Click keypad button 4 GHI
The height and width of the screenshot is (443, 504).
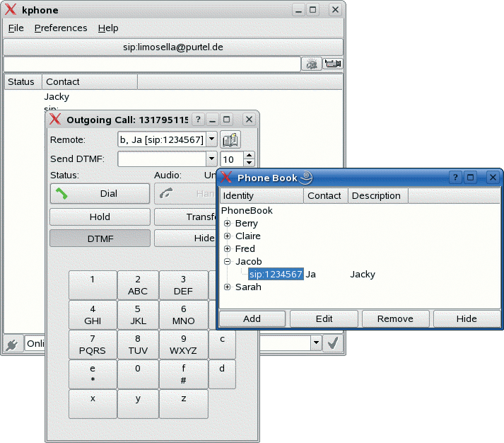pos(93,315)
